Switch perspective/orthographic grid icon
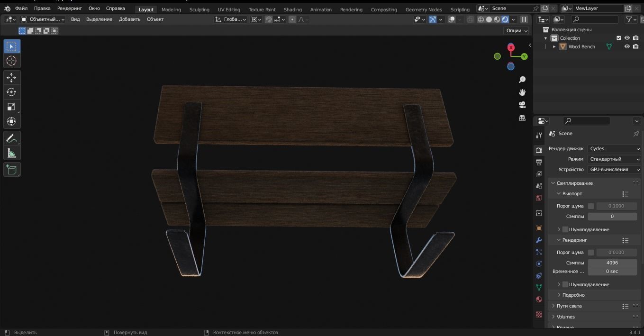 (x=522, y=118)
